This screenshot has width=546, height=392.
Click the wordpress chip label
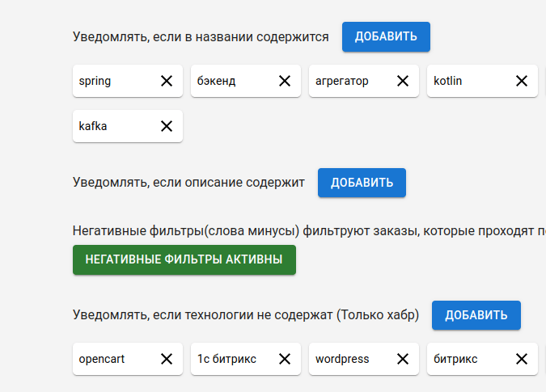point(342,359)
